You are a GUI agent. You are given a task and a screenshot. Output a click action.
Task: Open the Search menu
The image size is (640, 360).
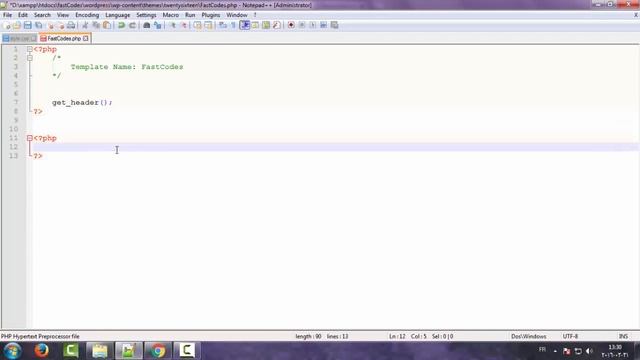tap(42, 15)
